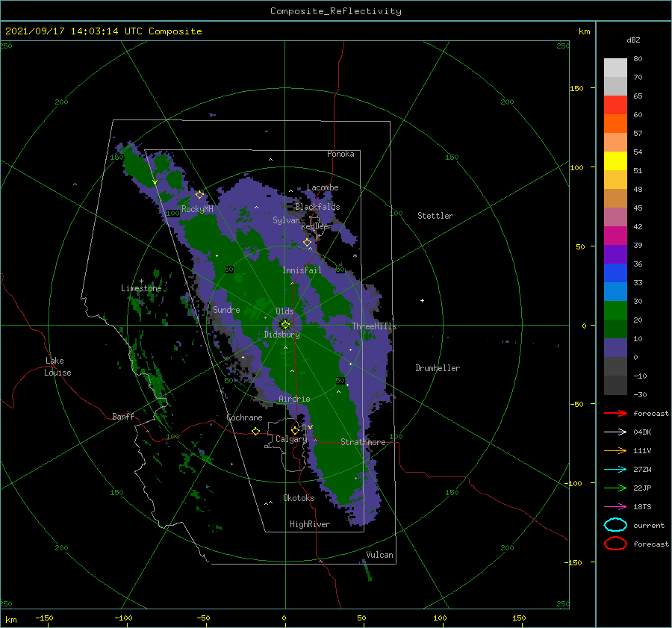Click the Drumheller label
This screenshot has width=672, height=628.
[438, 368]
